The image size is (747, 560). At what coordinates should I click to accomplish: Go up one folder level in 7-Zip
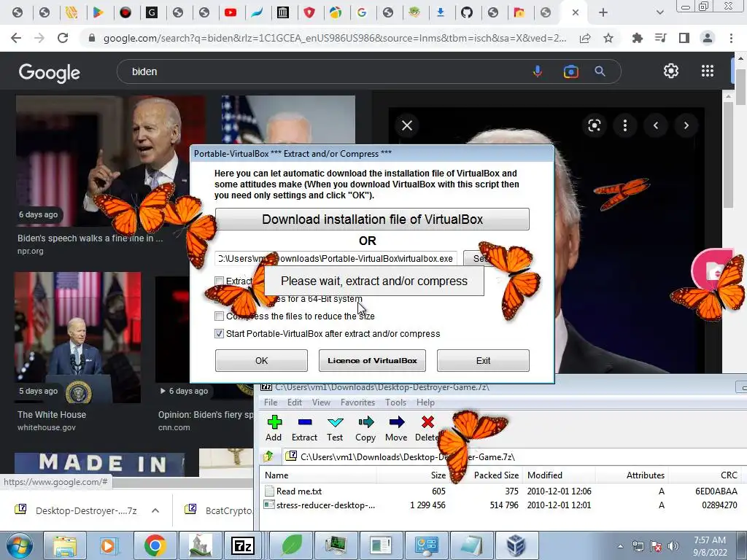click(x=268, y=456)
